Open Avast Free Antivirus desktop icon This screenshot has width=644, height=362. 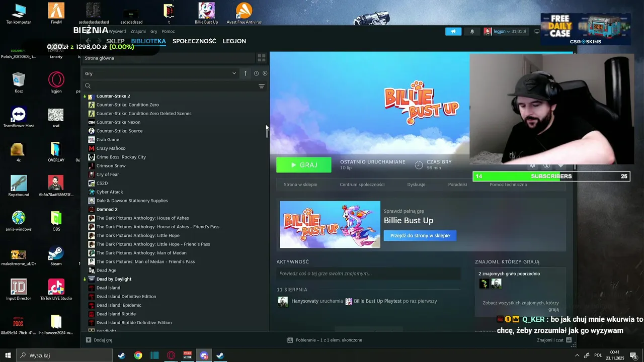[x=244, y=14]
